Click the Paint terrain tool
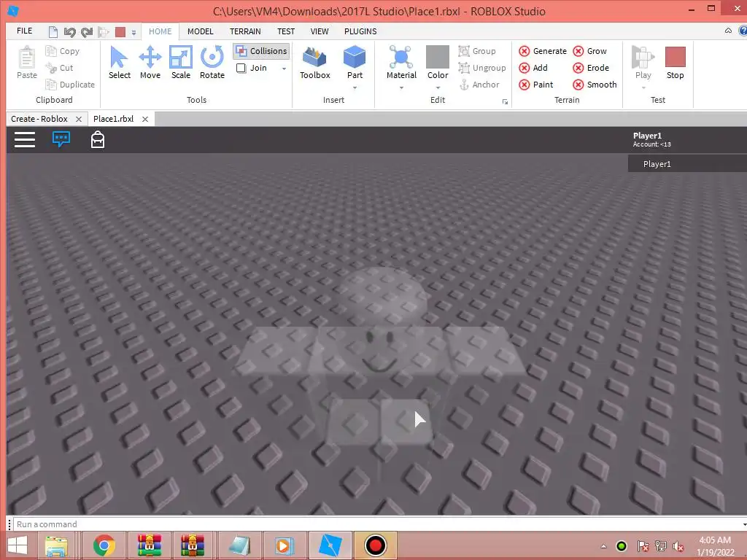 [536, 85]
